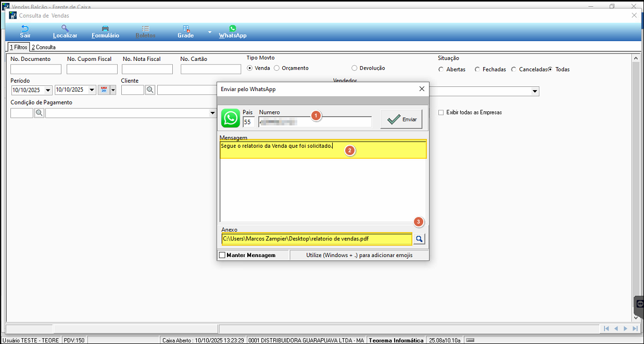
Task: Click the Sair toolbar icon
Action: click(x=25, y=32)
